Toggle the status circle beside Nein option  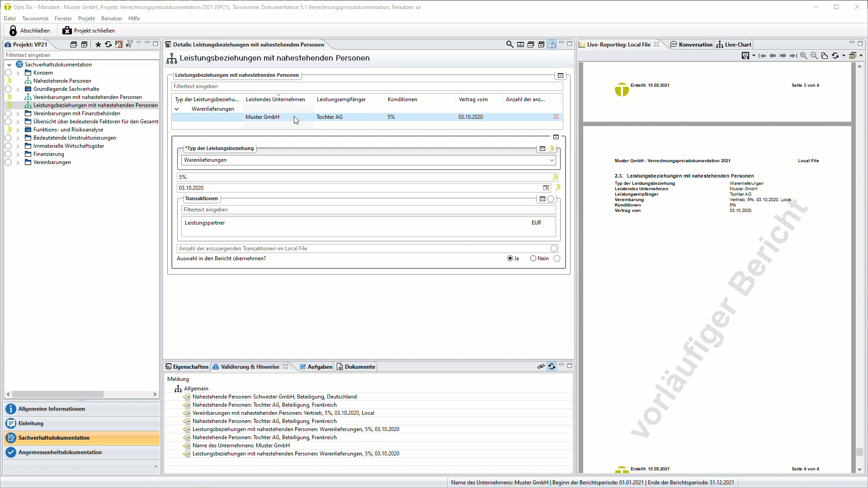click(557, 258)
